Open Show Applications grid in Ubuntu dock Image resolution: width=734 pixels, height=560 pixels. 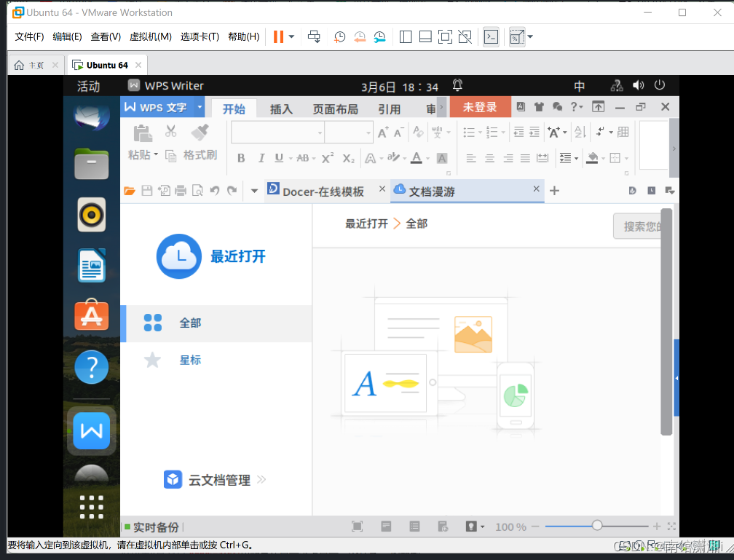click(x=91, y=507)
